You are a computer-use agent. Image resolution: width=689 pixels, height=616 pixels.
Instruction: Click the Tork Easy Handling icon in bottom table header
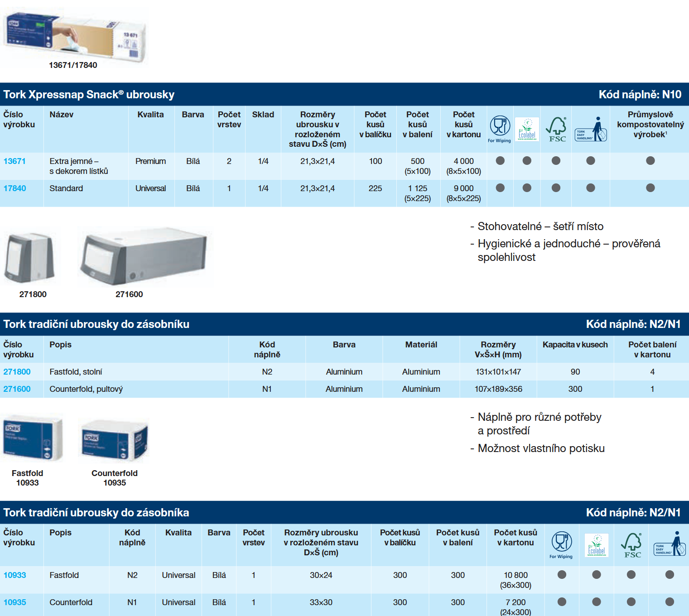click(670, 544)
